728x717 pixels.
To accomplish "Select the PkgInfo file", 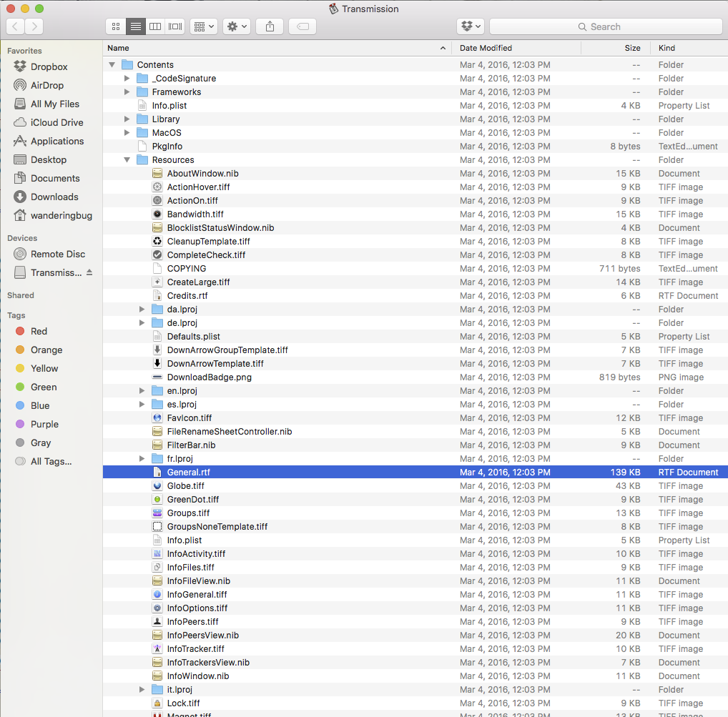I will (415, 146).
